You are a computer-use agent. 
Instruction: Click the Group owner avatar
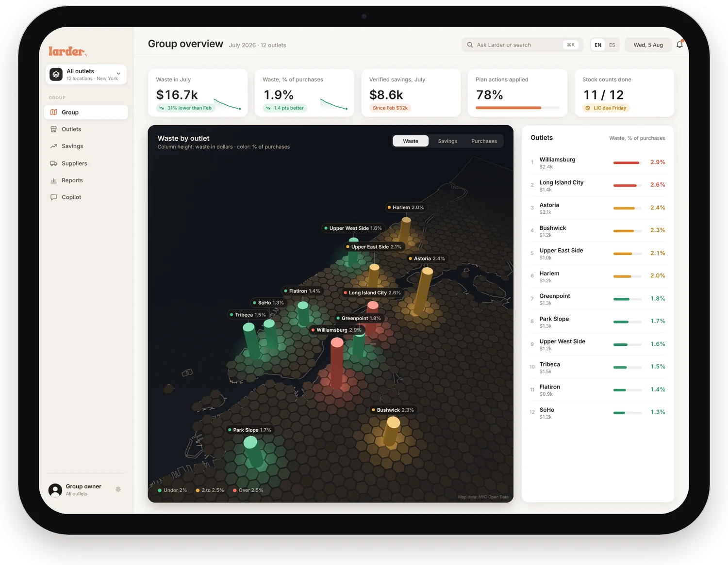(55, 490)
